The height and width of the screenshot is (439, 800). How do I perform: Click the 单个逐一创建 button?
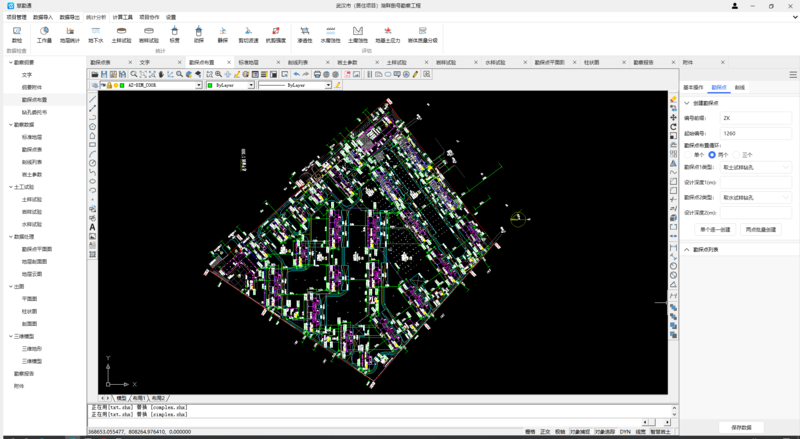715,230
